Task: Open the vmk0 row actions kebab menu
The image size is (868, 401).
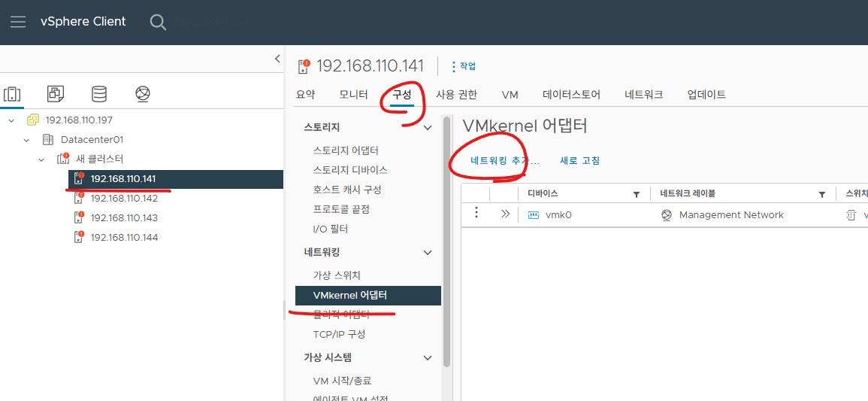Action: tap(476, 214)
